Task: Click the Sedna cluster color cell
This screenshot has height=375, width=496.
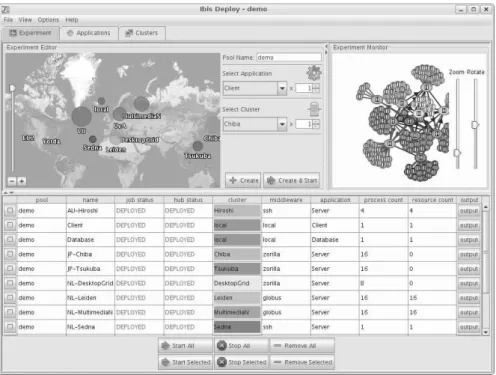Action: [x=237, y=327]
